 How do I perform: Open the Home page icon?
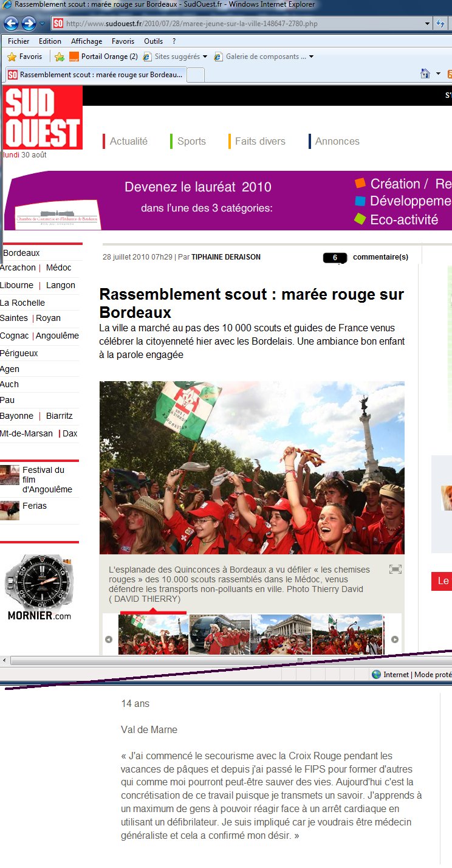425,74
